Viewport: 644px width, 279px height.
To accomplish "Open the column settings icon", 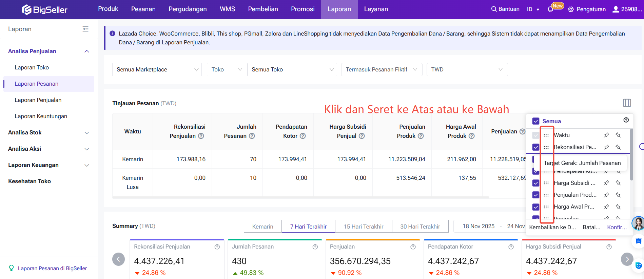I will tap(627, 103).
